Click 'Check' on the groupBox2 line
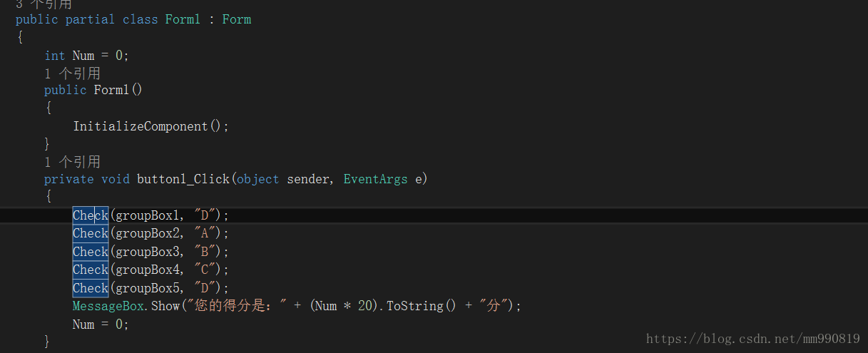 coord(91,233)
